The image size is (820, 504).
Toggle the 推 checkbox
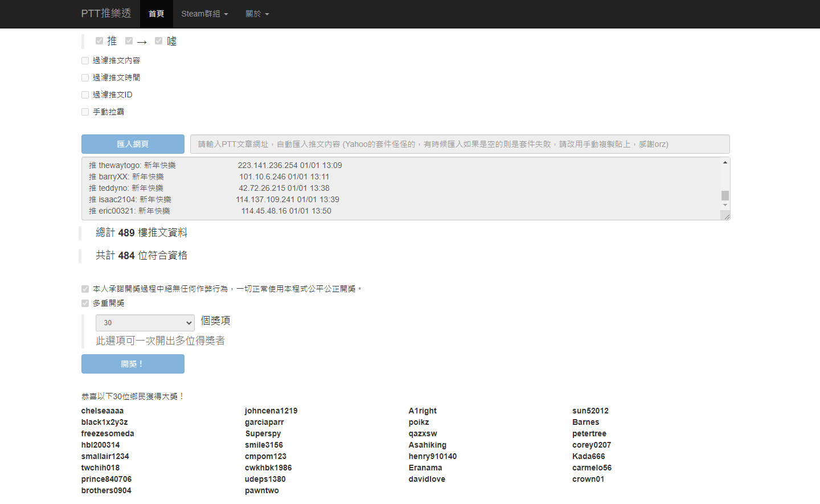(99, 41)
